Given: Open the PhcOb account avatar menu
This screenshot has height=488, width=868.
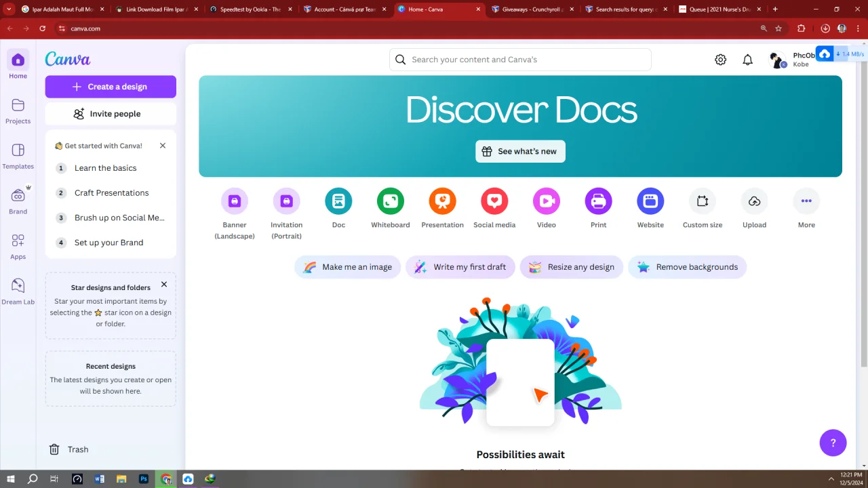Looking at the screenshot, I should [778, 60].
